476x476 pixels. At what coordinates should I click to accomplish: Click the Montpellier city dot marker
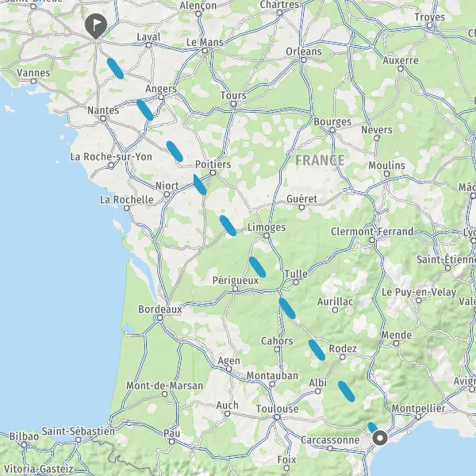(x=418, y=417)
